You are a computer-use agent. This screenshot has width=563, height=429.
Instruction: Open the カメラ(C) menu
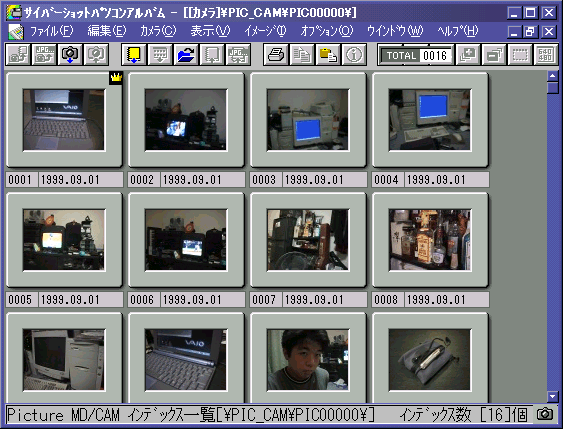tap(158, 31)
